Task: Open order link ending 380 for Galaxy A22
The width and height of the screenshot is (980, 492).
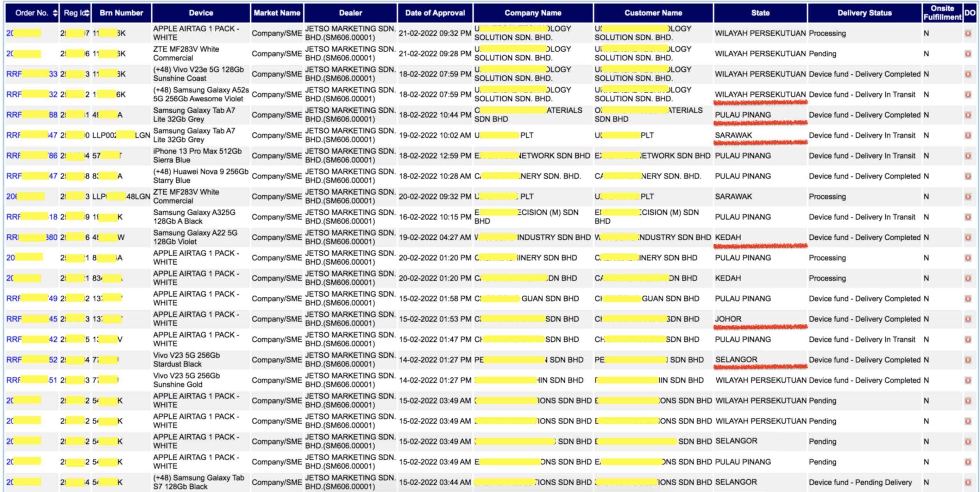Action: point(32,238)
